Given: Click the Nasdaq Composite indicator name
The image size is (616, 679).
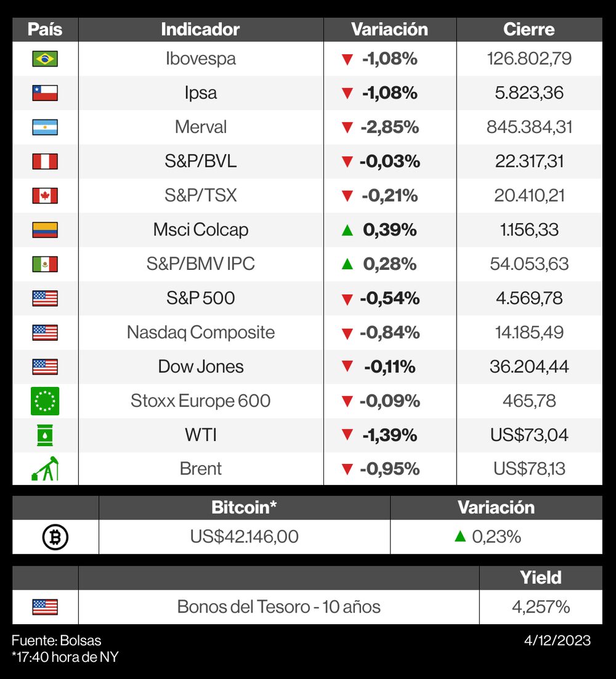Looking at the screenshot, I should [x=201, y=332].
